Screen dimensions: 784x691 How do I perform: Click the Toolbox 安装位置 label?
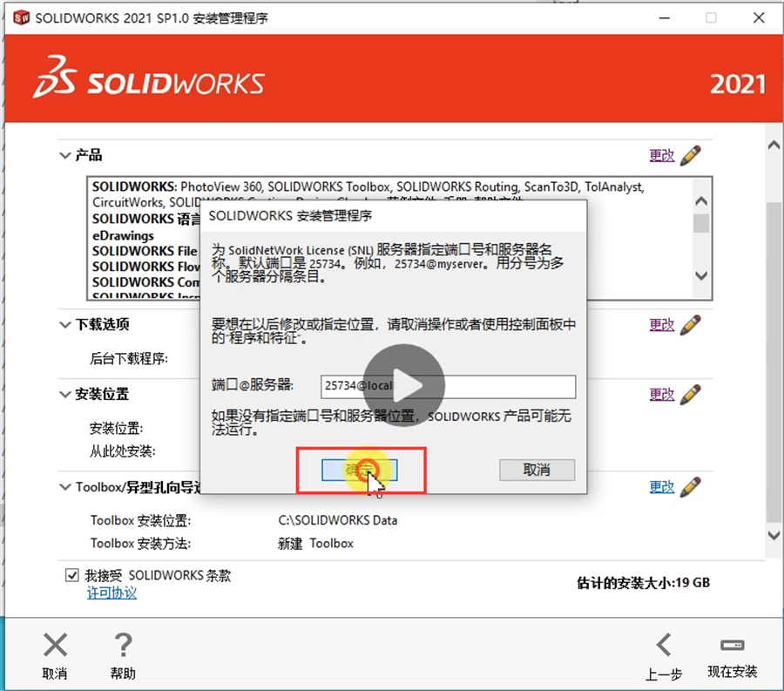140,520
